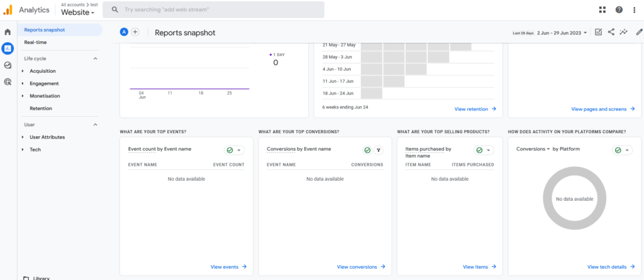644x280 pixels.
Task: Expand the Acquisition tree item
Action: click(23, 71)
